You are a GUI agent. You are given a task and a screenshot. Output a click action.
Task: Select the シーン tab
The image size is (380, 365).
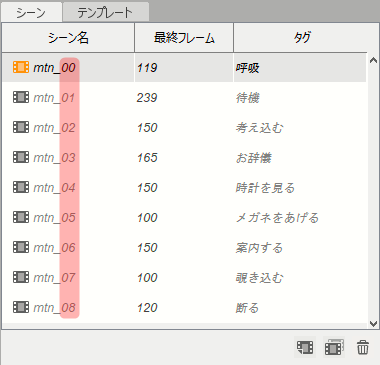coord(31,13)
